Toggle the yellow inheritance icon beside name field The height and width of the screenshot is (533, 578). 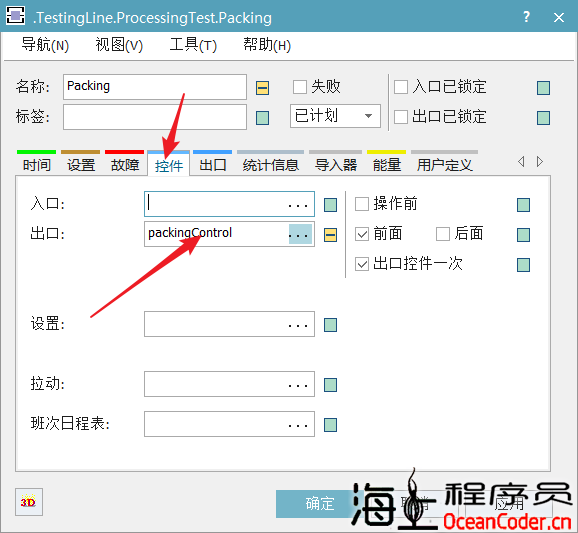(262, 88)
